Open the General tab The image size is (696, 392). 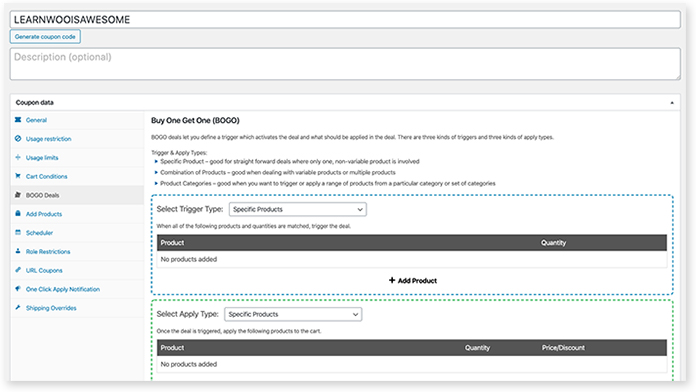click(77, 120)
